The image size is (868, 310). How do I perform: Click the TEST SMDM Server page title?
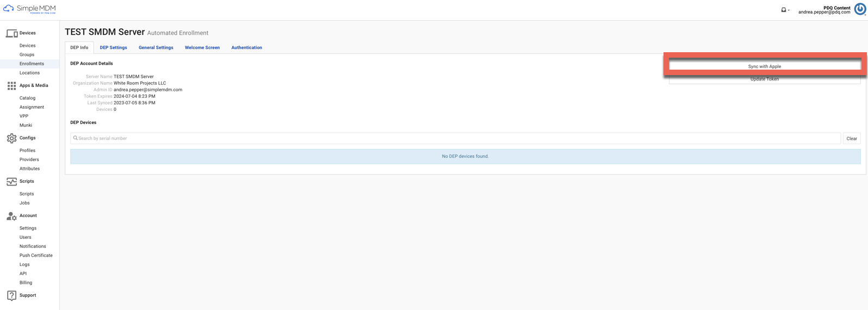click(105, 32)
